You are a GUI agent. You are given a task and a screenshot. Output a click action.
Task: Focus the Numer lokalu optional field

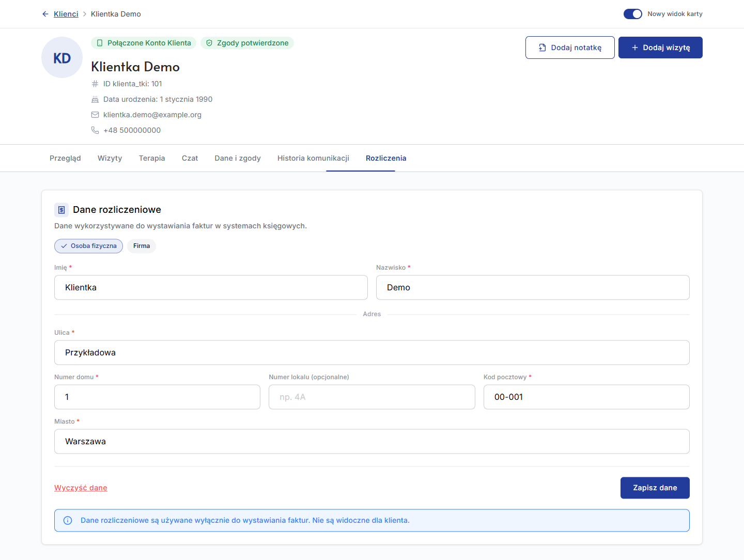[x=372, y=397]
